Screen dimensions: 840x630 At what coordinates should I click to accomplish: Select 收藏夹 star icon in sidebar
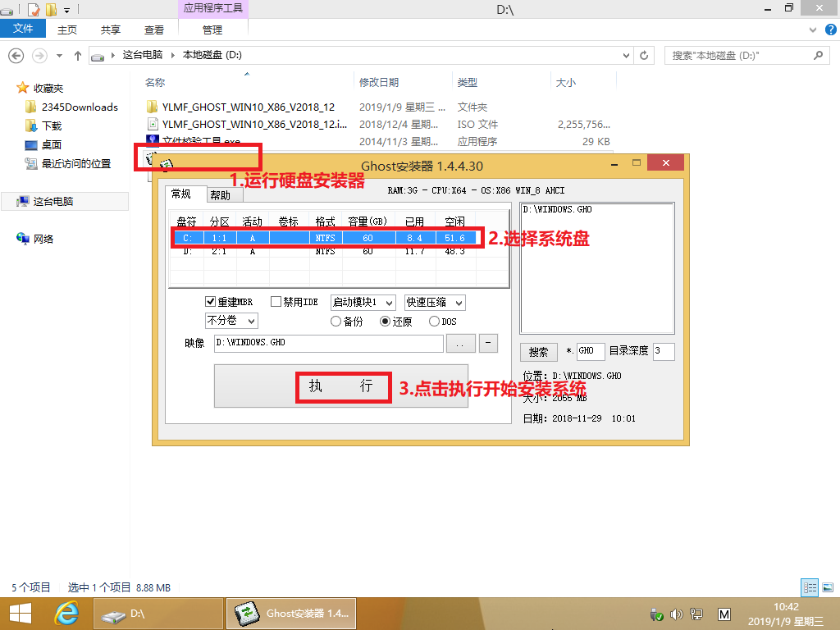[22, 88]
